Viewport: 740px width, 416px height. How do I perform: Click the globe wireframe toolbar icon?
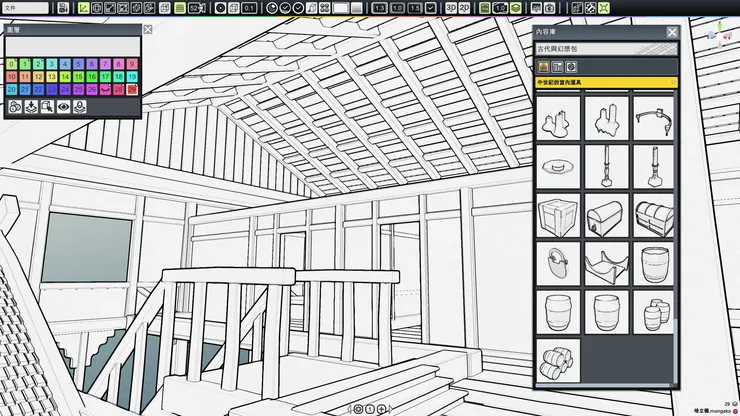(97, 8)
